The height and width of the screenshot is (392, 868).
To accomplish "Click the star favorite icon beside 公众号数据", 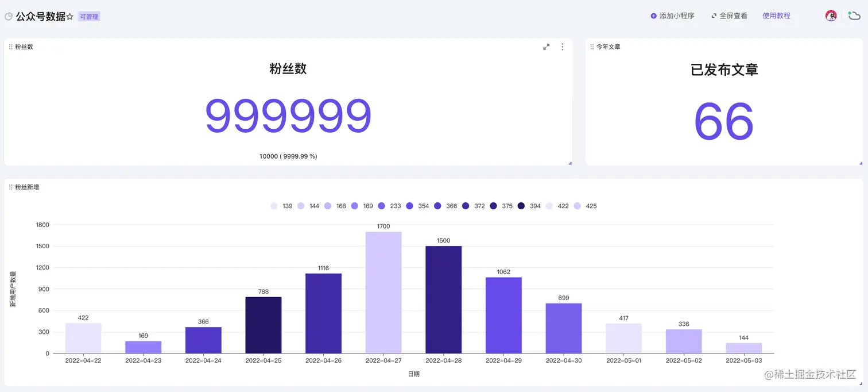I will tap(70, 17).
